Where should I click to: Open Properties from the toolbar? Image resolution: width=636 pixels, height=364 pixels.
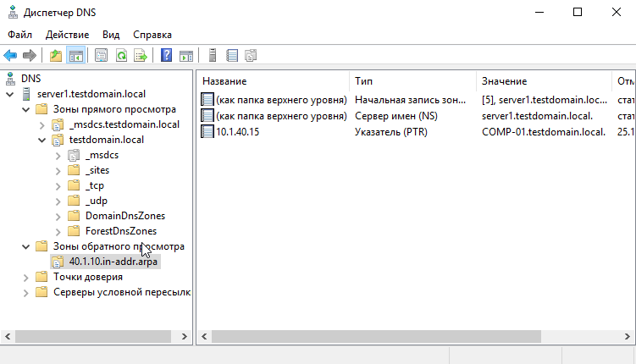102,56
